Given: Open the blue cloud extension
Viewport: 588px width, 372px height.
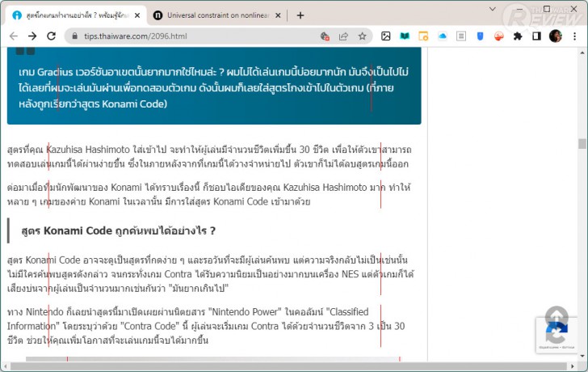Looking at the screenshot, I should [443, 36].
